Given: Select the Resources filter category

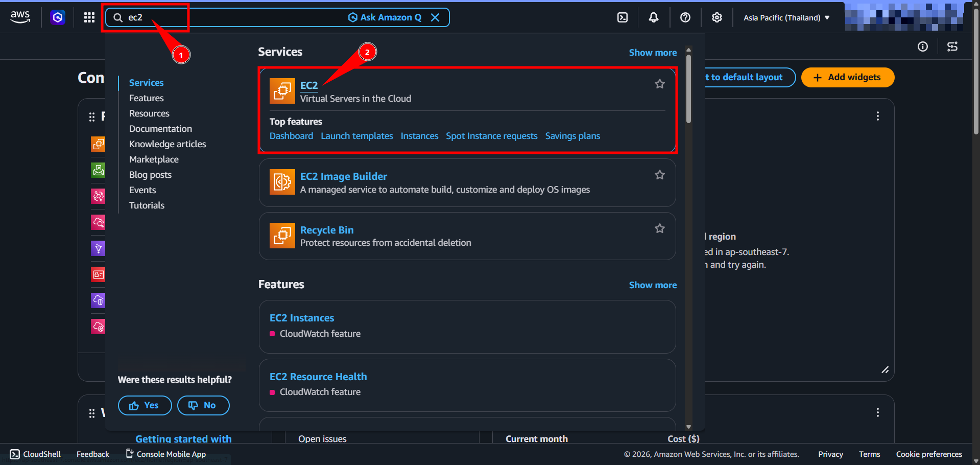Looking at the screenshot, I should [x=149, y=113].
